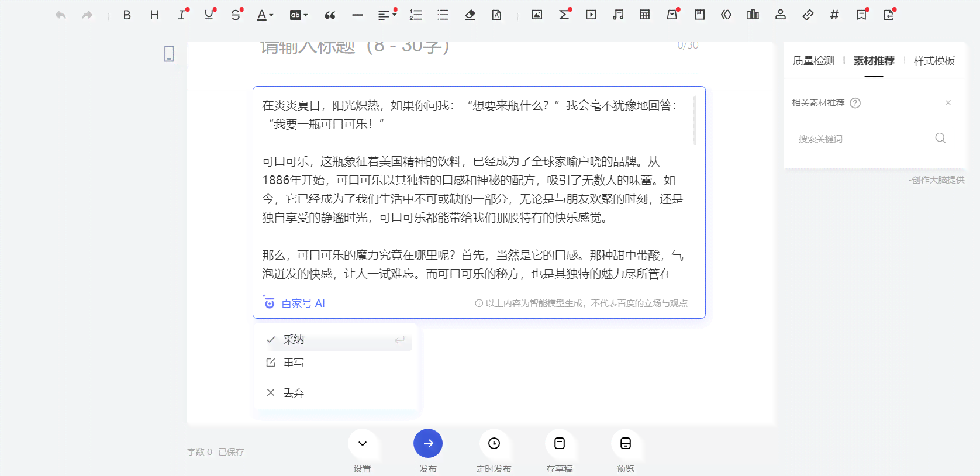Click the document format icon in the toolbar

point(497,15)
